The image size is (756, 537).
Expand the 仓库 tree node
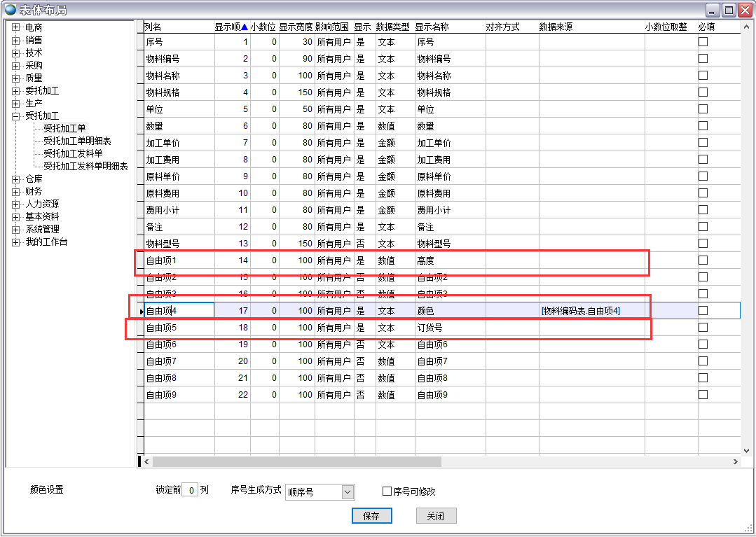tap(15, 179)
